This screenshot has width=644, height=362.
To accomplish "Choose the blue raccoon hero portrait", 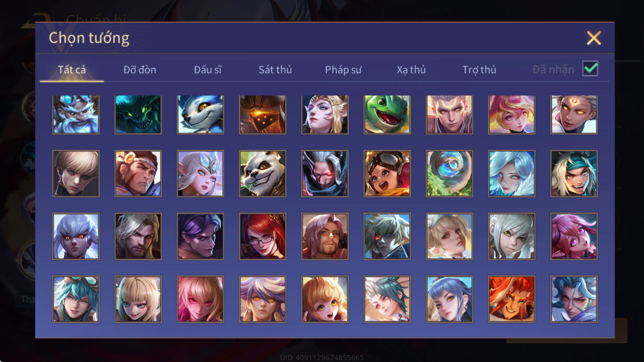I will tap(200, 115).
